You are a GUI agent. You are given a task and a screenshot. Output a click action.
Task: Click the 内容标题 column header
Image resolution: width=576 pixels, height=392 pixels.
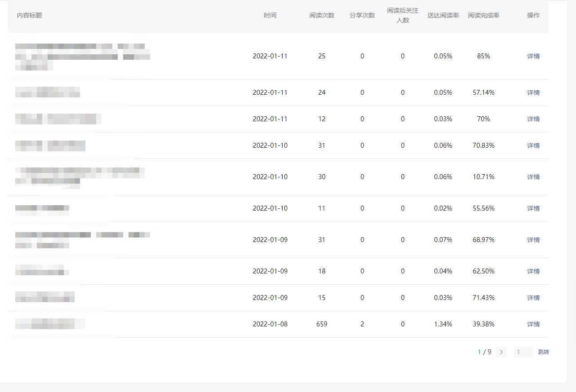click(30, 15)
